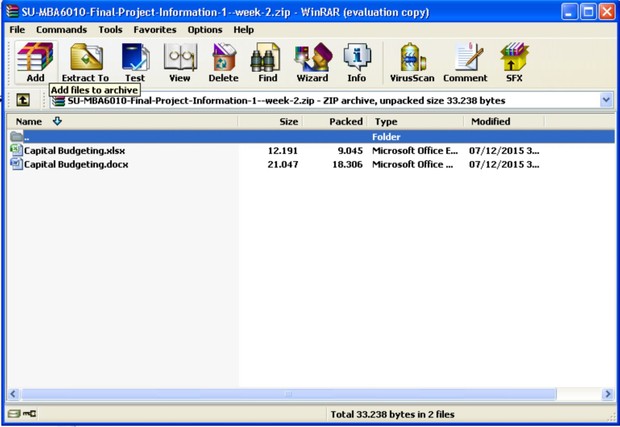
Task: Click modified date of Capital Budgeting.docx
Action: [504, 164]
